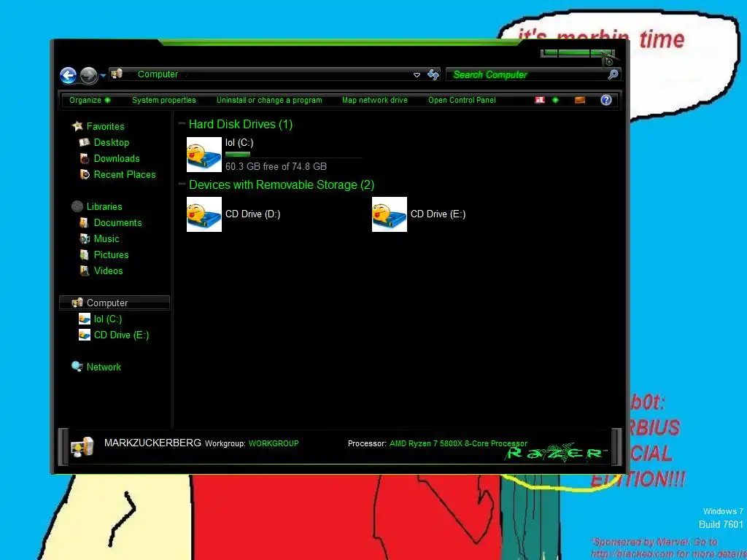Click the computer icon in the details pane
Viewport: 747px width, 560px height.
click(x=82, y=447)
